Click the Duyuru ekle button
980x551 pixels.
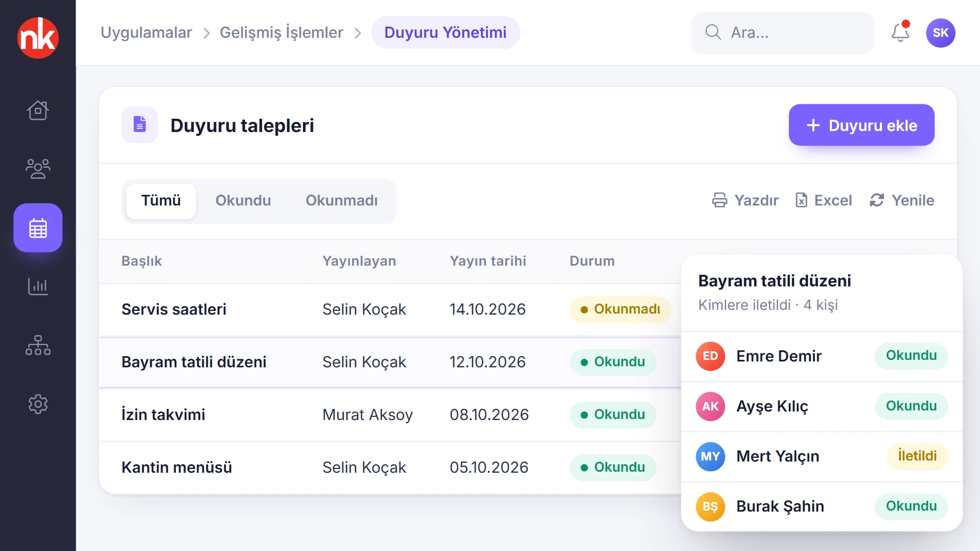point(861,125)
